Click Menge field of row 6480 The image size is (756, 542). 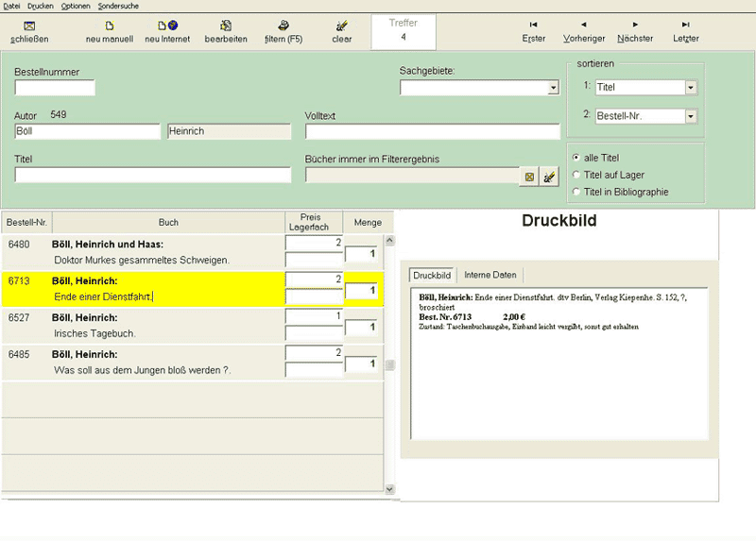point(361,254)
